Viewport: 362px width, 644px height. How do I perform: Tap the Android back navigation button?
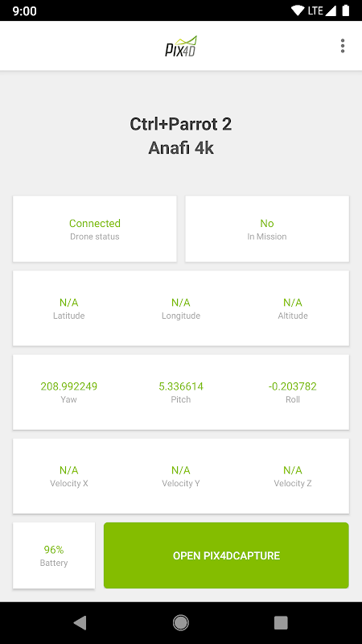coord(80,622)
